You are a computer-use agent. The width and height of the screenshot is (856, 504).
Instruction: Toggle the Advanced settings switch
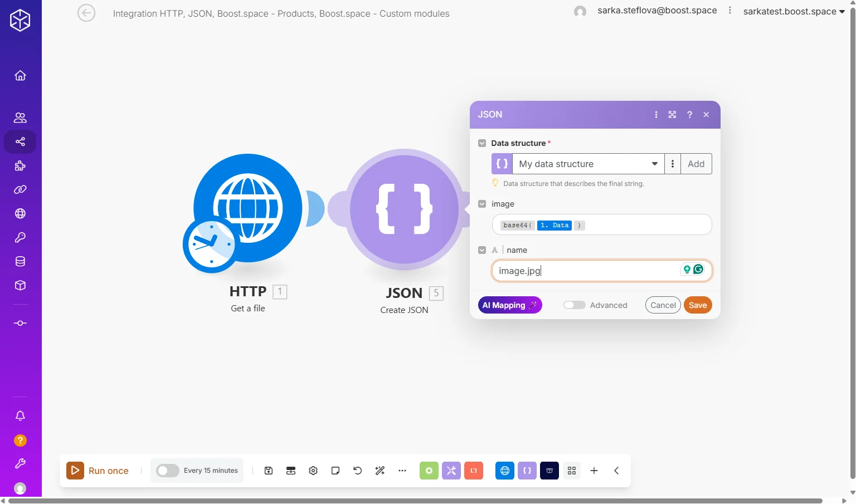tap(575, 305)
